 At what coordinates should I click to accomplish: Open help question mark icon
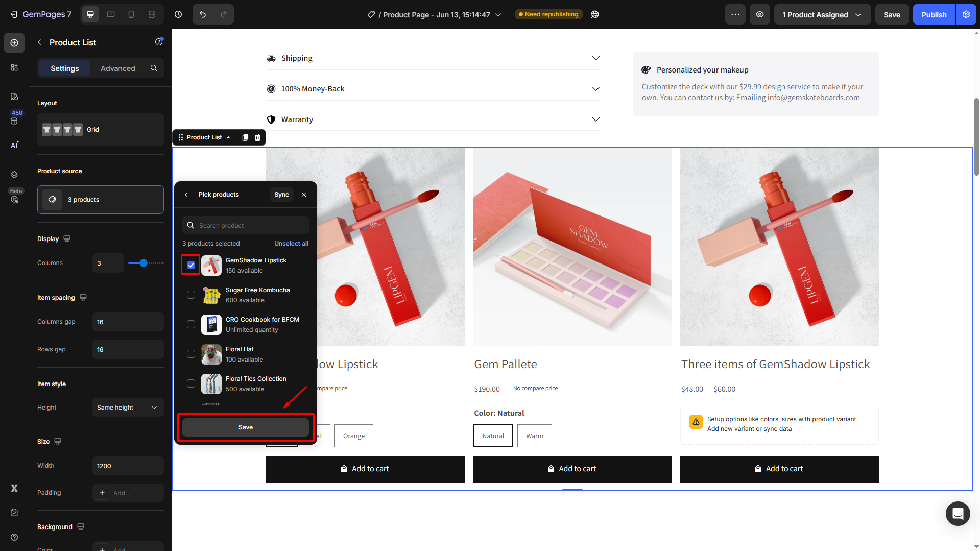(x=14, y=537)
